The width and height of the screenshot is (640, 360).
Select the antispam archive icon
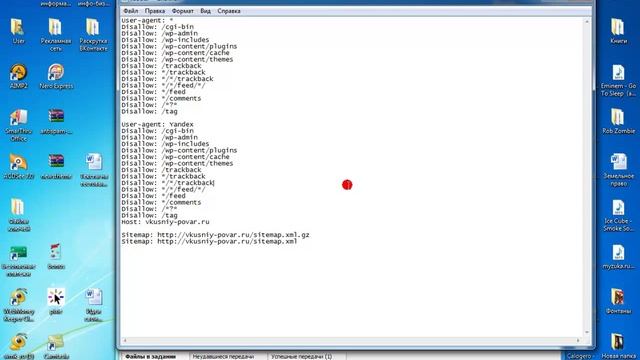(x=56, y=122)
